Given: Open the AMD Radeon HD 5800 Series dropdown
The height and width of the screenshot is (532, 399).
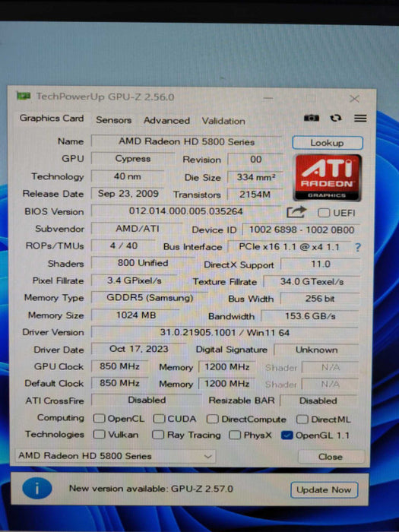Looking at the screenshot, I should click(116, 456).
